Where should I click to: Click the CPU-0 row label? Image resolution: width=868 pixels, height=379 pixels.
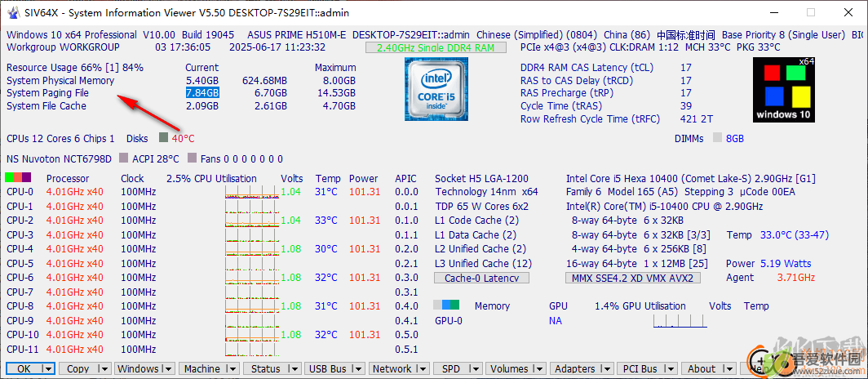[20, 192]
